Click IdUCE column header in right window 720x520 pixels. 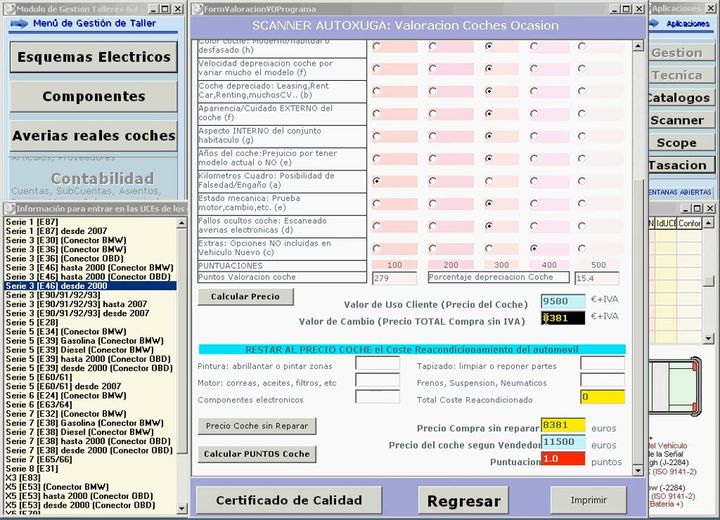click(x=666, y=223)
